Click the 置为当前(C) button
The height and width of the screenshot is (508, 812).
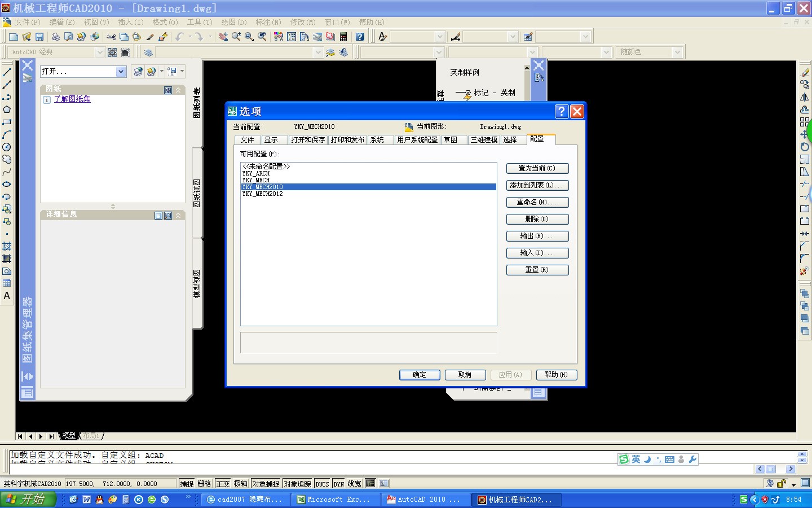point(537,168)
